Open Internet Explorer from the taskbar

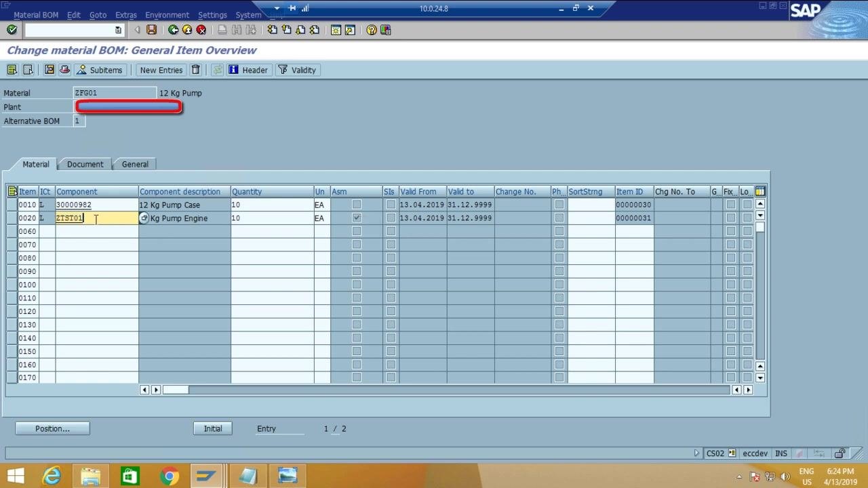coord(52,476)
